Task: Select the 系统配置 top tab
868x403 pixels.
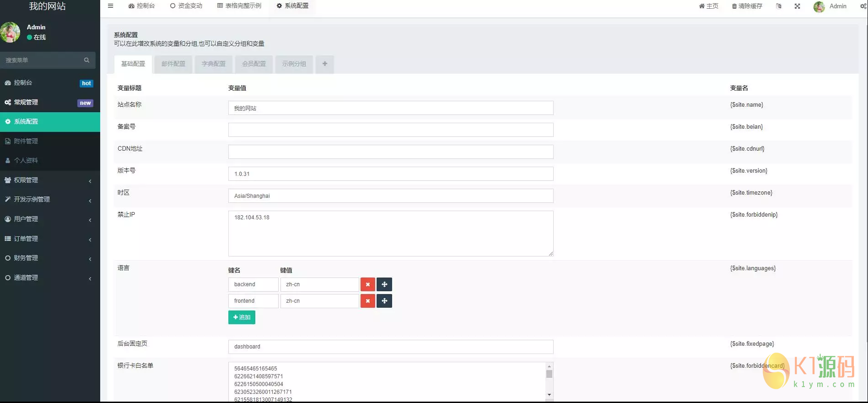Action: coord(292,6)
